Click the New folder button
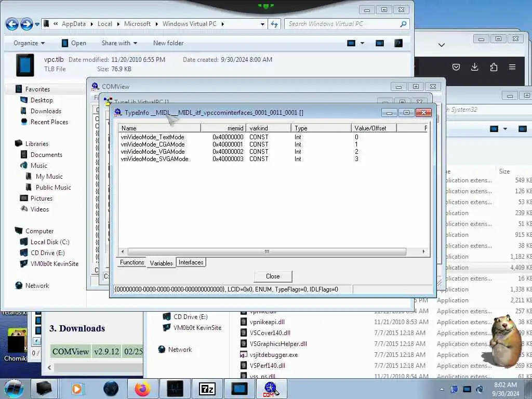The width and height of the screenshot is (532, 399). [x=168, y=43]
